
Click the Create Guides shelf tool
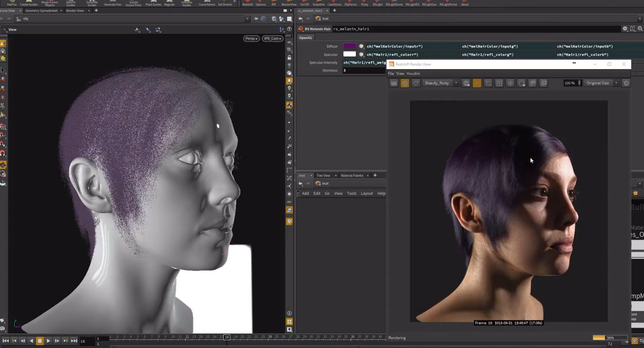pos(29,3)
